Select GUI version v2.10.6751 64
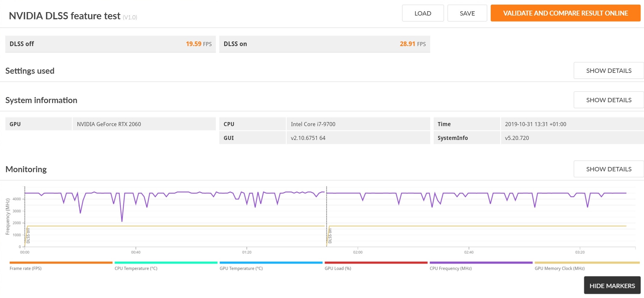Image resolution: width=644 pixels, height=298 pixels. click(x=308, y=138)
